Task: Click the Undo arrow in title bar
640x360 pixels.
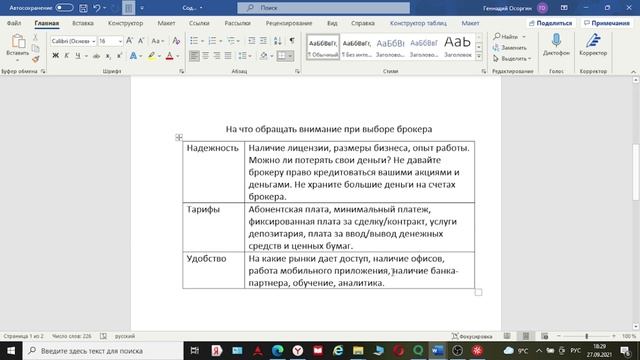Action: point(97,8)
